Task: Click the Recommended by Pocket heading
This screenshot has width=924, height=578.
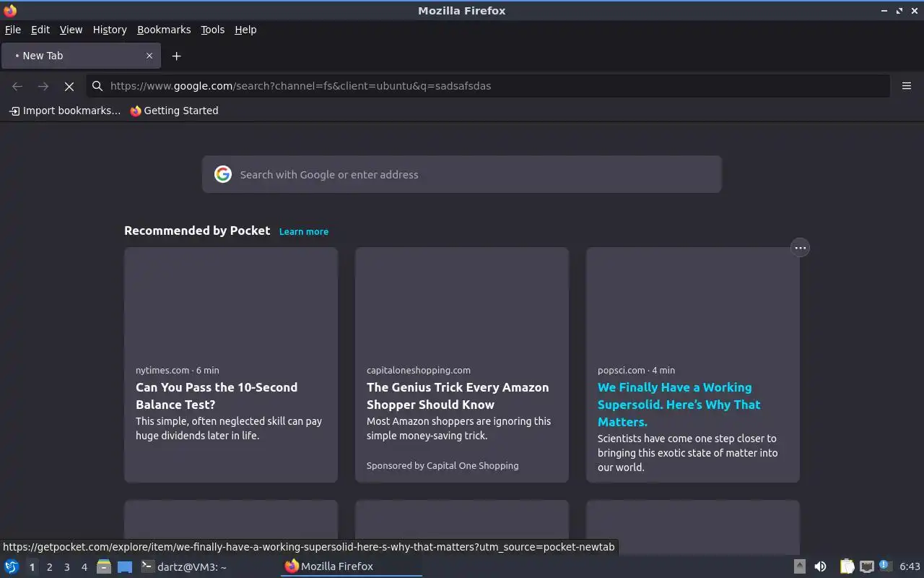Action: coord(197,230)
